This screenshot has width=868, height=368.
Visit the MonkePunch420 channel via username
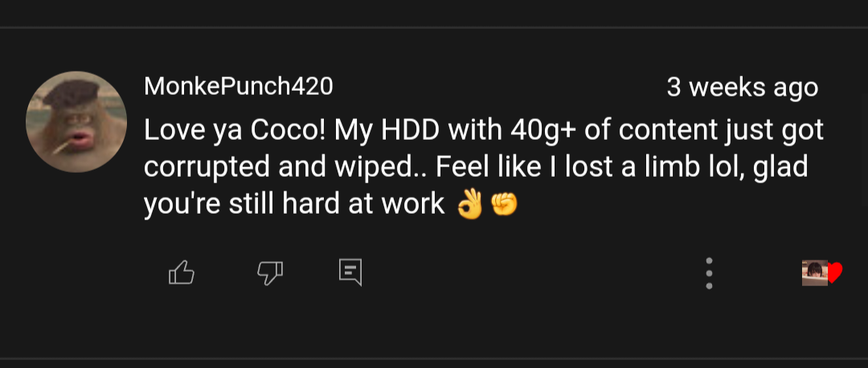[238, 87]
